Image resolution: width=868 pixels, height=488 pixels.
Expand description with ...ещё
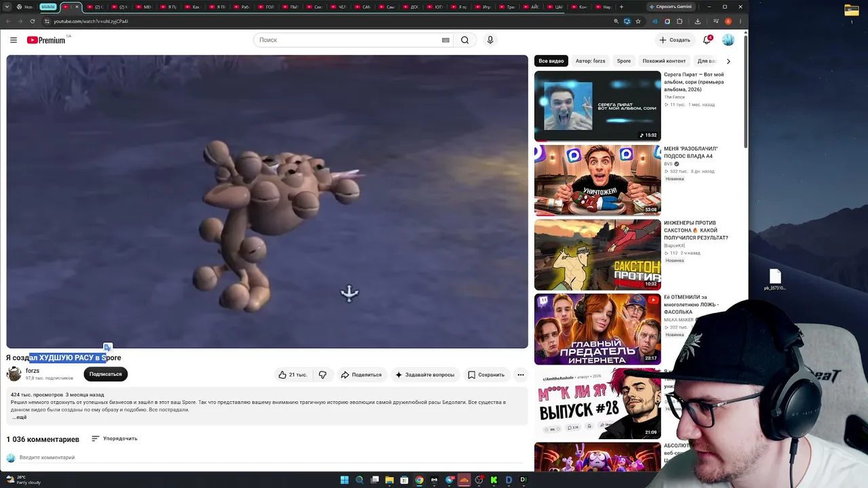pyautogui.click(x=20, y=418)
